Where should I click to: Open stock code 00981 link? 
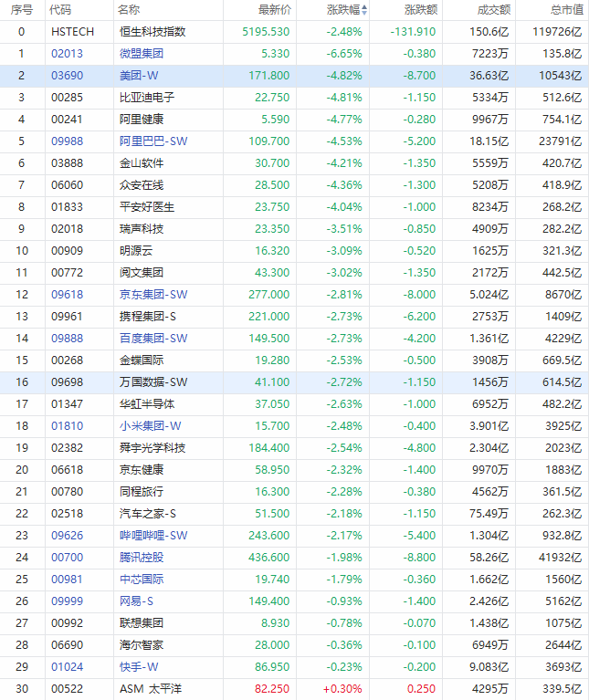[67, 579]
